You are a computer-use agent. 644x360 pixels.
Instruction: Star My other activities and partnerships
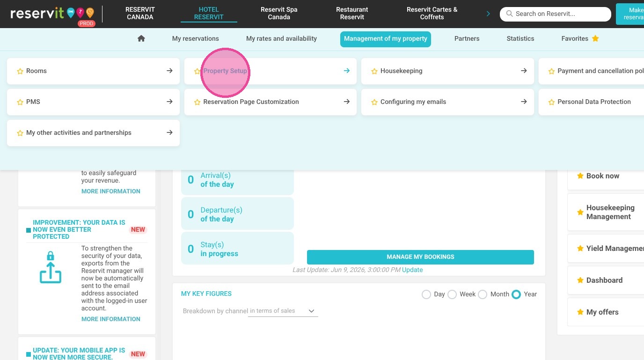click(x=20, y=133)
